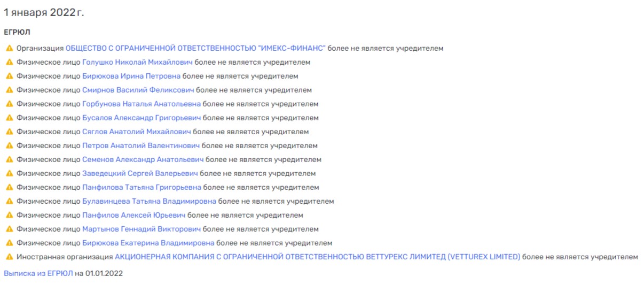Click Мартынов Геннадий Викторович link
The height and width of the screenshot is (284, 644).
coord(142,229)
